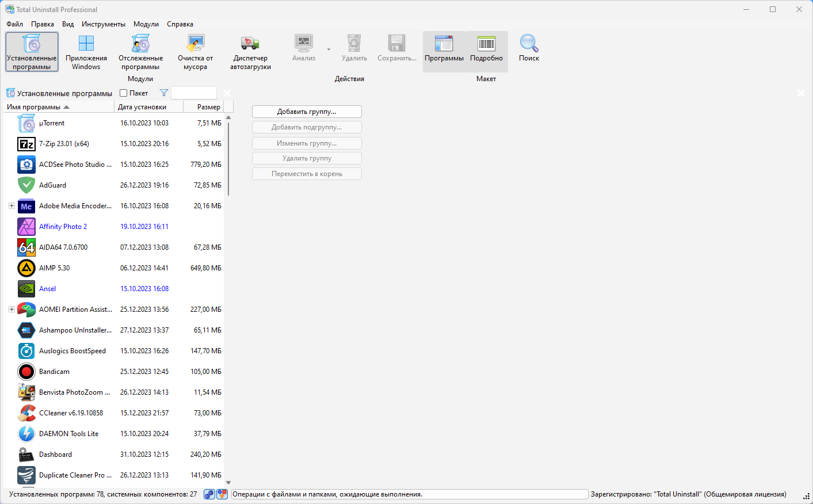This screenshot has height=504, width=813.
Task: Open the Диспетчер автозагрузки module
Action: coord(250,51)
